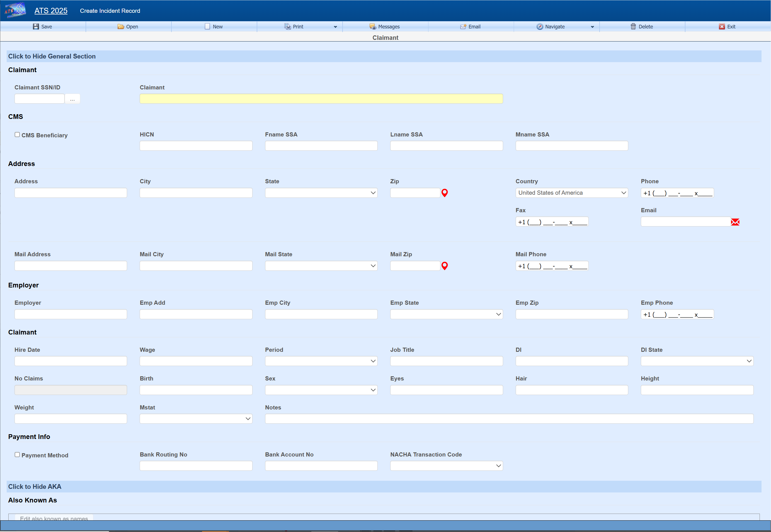
Task: Click the map pin next to Zip
Action: pos(444,193)
